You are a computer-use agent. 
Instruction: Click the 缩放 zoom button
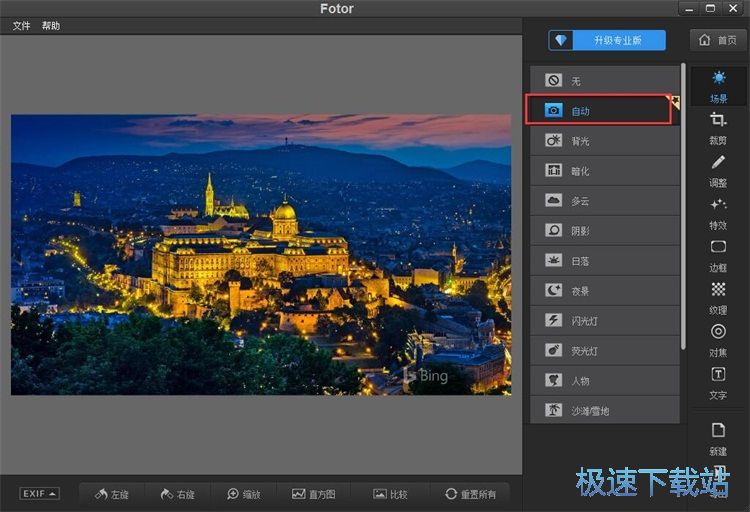244,494
